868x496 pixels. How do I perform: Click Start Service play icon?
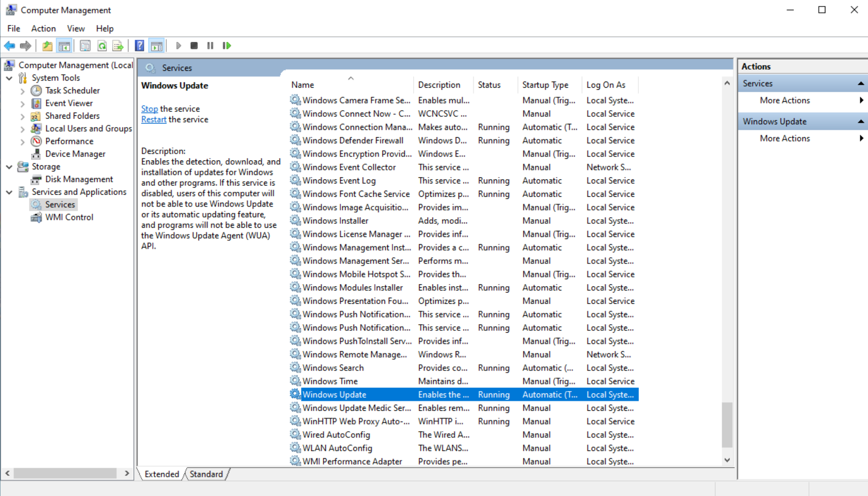[179, 46]
